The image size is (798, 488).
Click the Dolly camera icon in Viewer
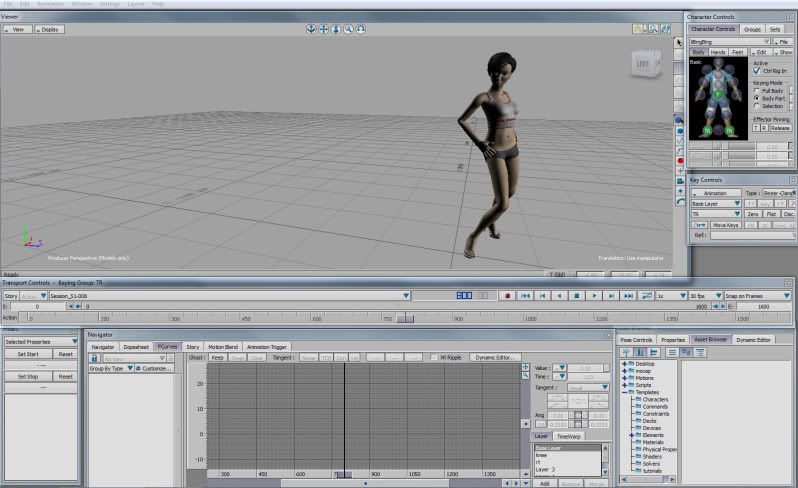tap(336, 29)
